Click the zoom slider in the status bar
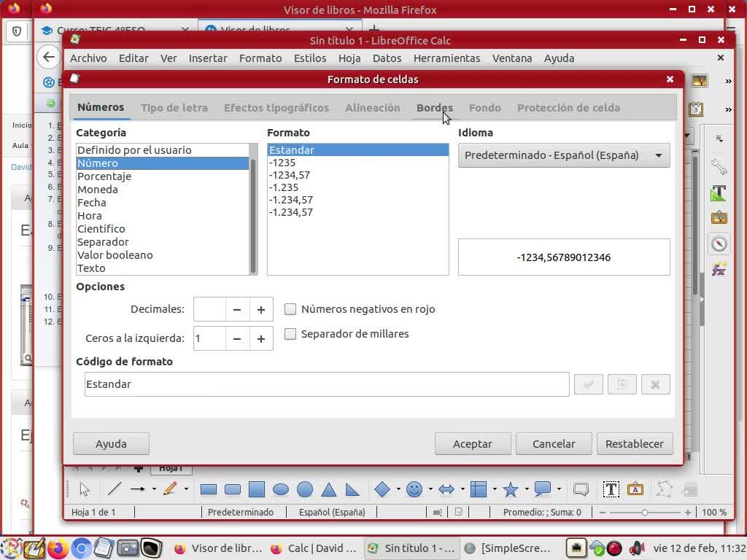This screenshot has height=560, width=747. tap(645, 513)
